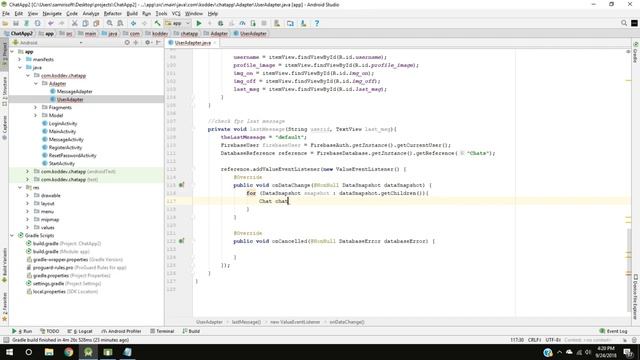
Task: Open the Refactor menu
Action: [x=112, y=13]
